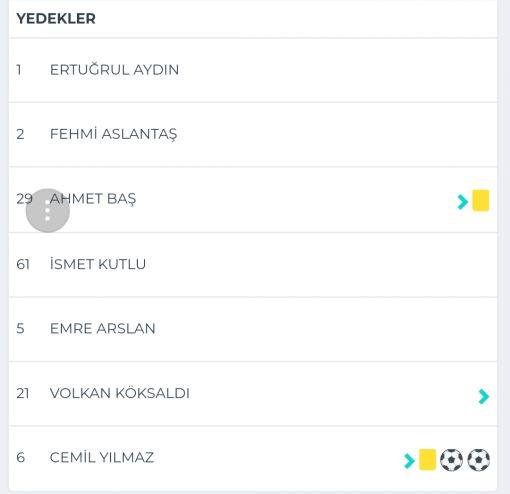Click jersey number 21 beside Volkan Köksaldı

point(23,393)
